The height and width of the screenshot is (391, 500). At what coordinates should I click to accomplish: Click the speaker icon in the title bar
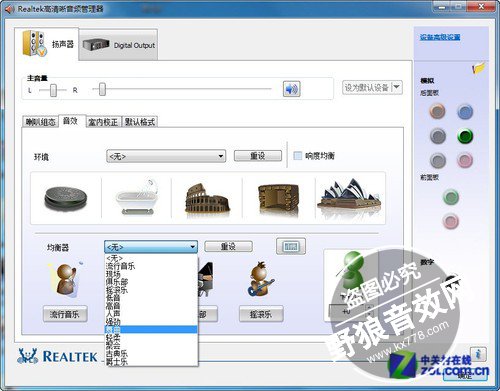click(x=9, y=9)
